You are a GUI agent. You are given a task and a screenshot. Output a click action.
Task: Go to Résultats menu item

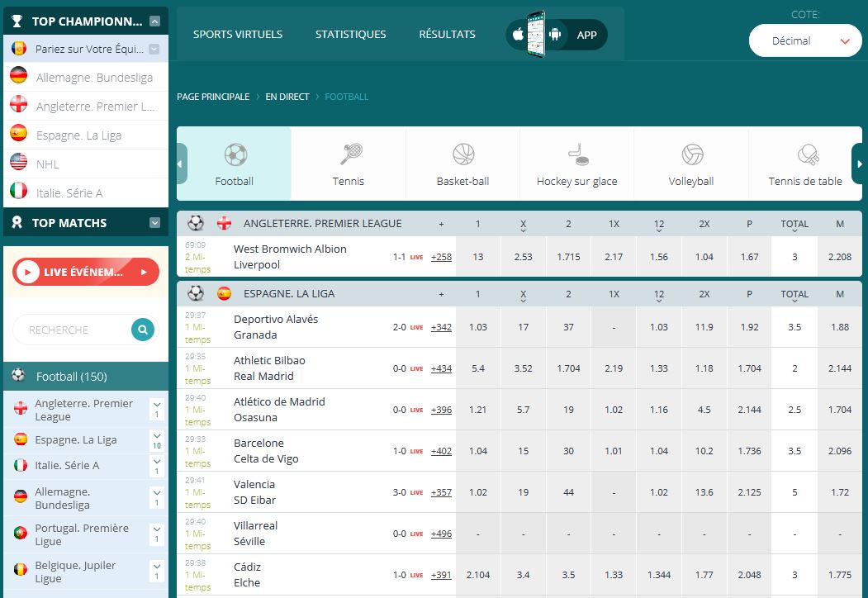coord(447,35)
